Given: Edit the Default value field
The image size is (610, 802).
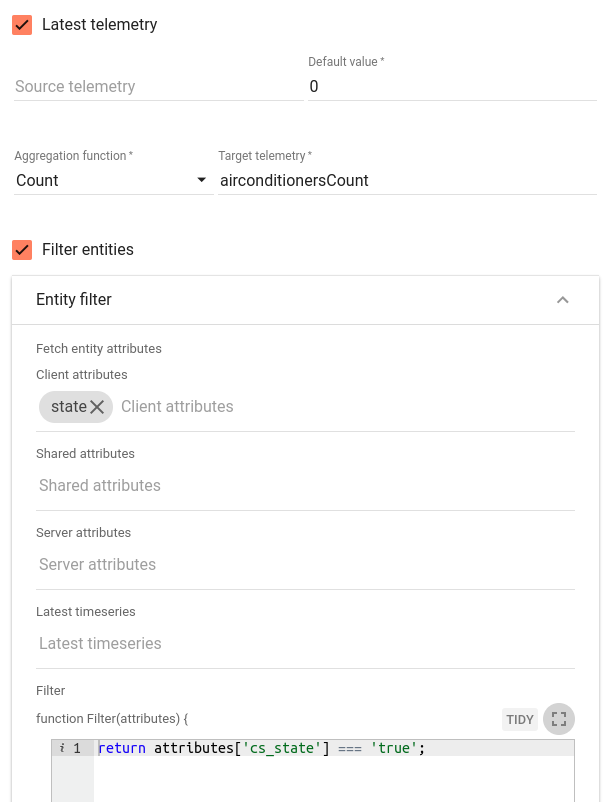Looking at the screenshot, I should pos(452,86).
